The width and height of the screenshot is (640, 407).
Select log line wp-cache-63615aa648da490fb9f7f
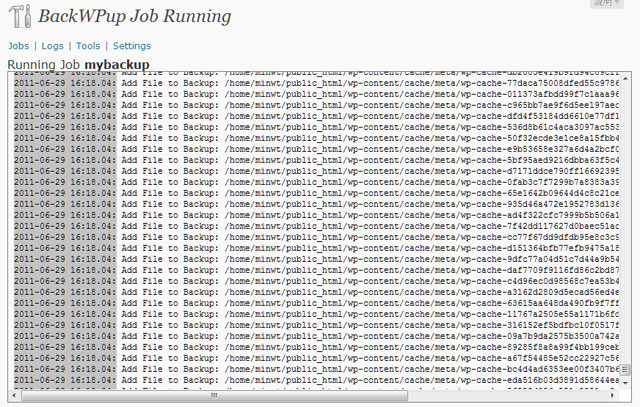pos(316,304)
